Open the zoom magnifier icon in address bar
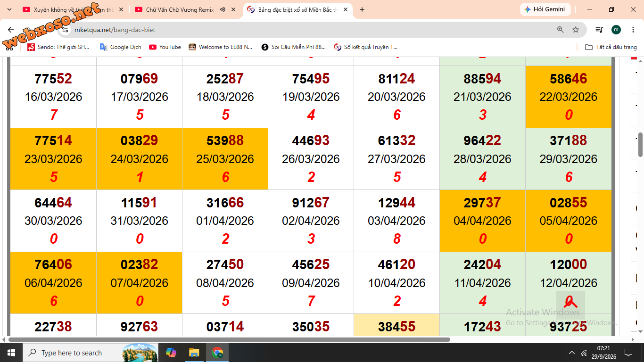This screenshot has height=362, width=644. click(561, 30)
